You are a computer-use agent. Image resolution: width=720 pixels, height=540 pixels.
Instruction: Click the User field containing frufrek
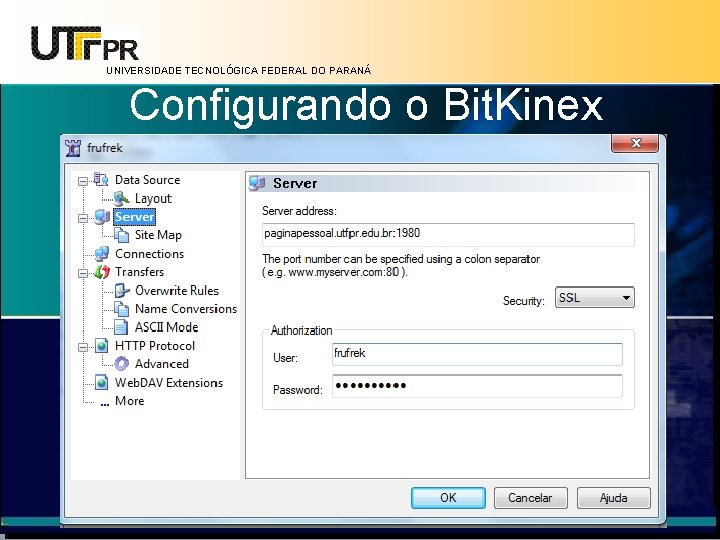477,354
